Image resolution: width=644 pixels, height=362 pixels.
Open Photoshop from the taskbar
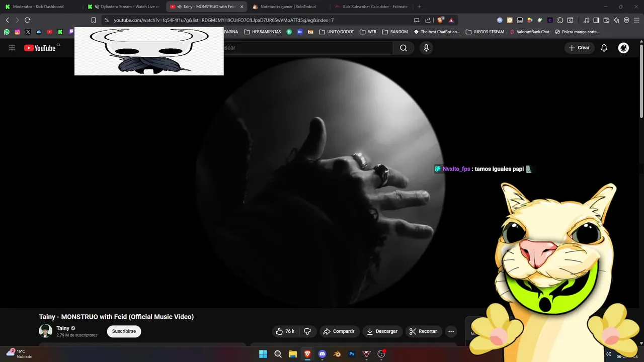352,354
